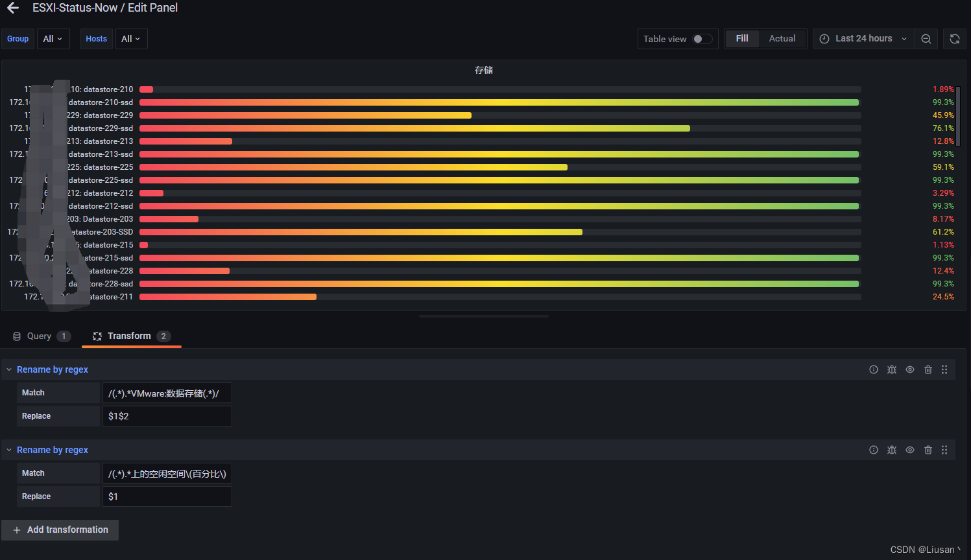The image size is (971, 560).
Task: Click the 59.1% value
Action: point(943,167)
